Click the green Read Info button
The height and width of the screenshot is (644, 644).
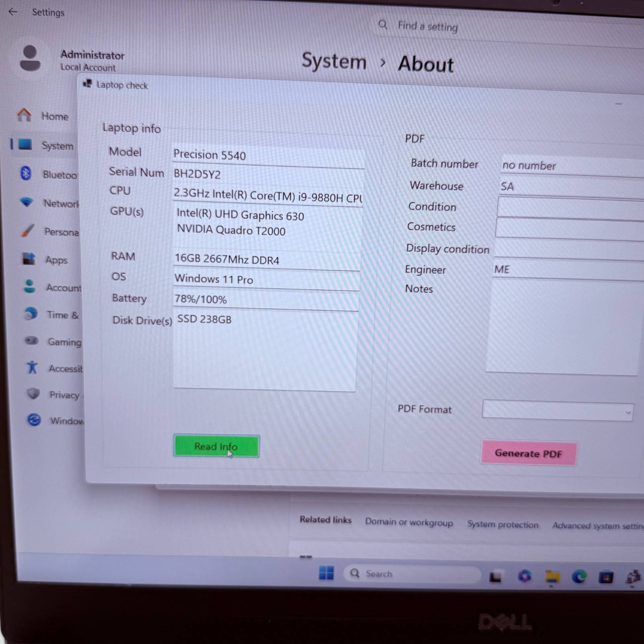point(217,446)
